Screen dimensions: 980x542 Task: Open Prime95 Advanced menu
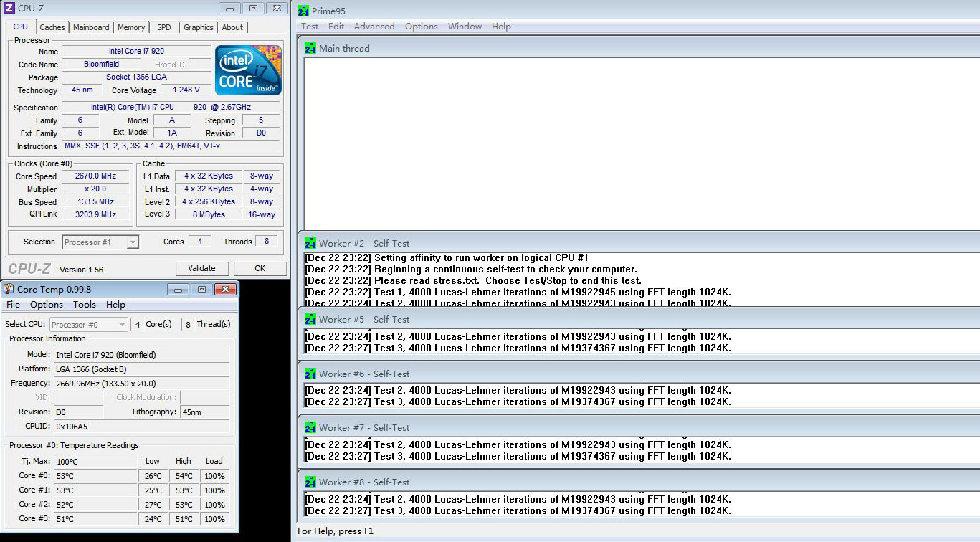pyautogui.click(x=374, y=27)
